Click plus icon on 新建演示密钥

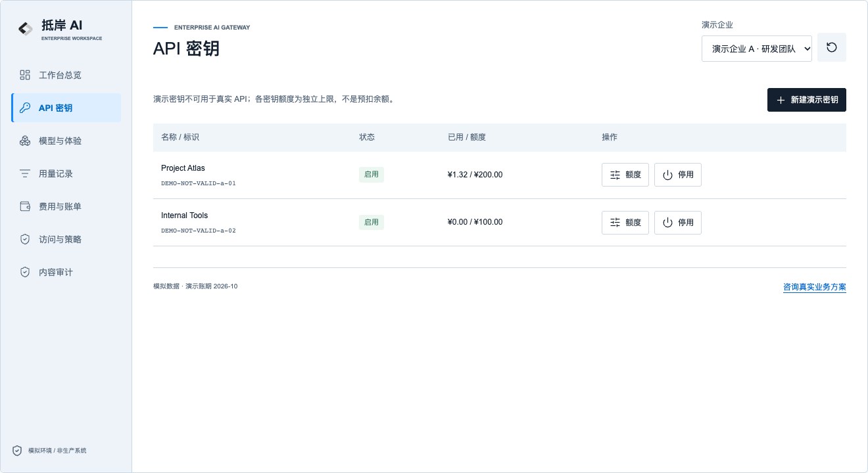pos(781,100)
